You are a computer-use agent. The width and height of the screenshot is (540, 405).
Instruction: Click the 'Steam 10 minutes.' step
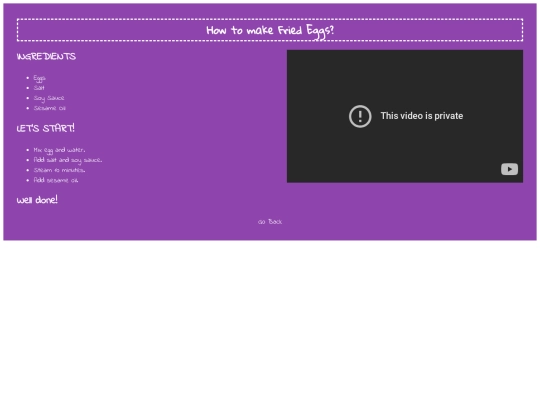[x=59, y=170]
